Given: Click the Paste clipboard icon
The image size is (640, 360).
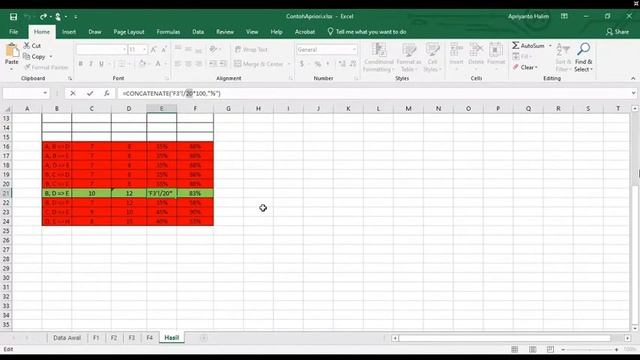Looking at the screenshot, I should [11, 51].
